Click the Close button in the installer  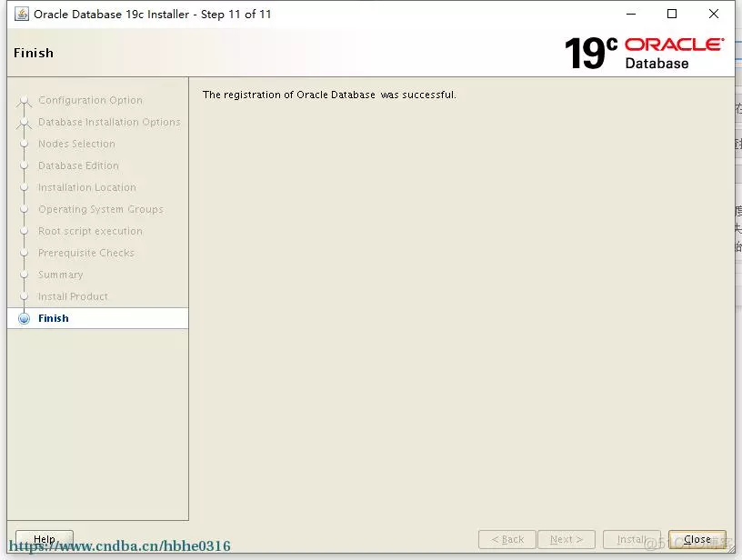click(697, 539)
